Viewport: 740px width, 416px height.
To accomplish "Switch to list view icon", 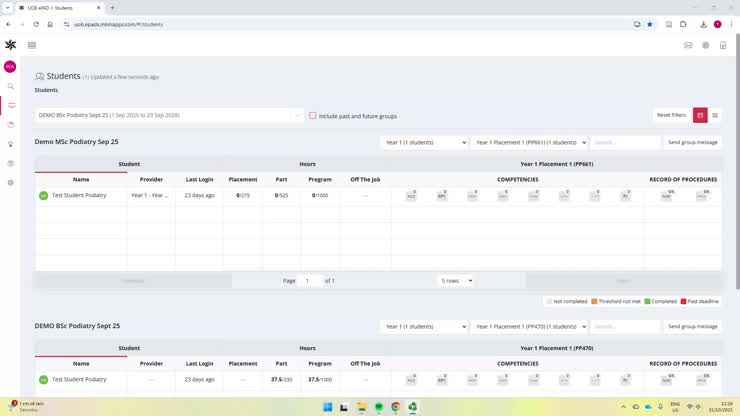I will [715, 115].
